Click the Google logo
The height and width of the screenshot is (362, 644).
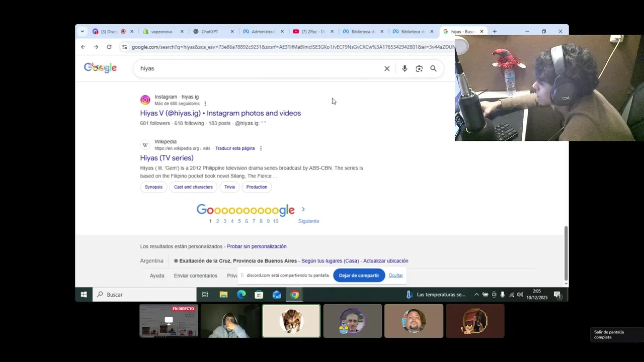click(x=100, y=68)
